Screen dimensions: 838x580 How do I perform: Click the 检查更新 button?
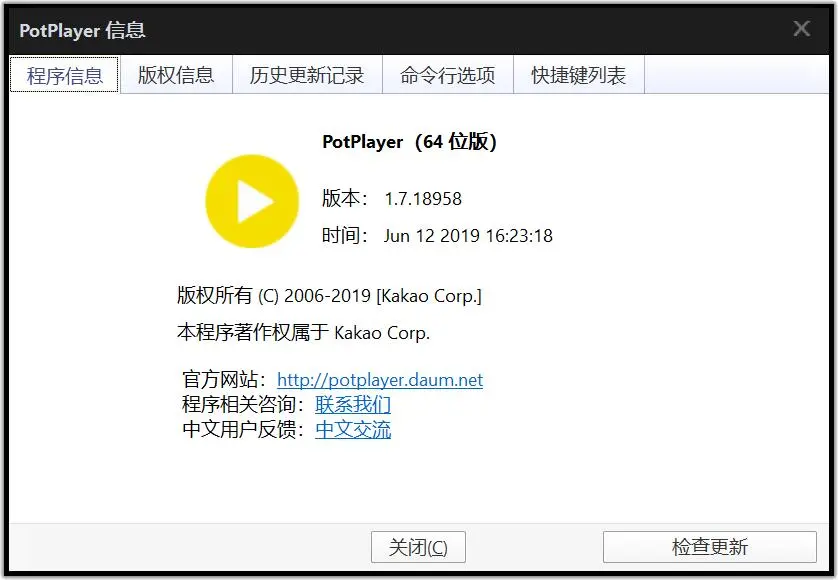click(710, 547)
